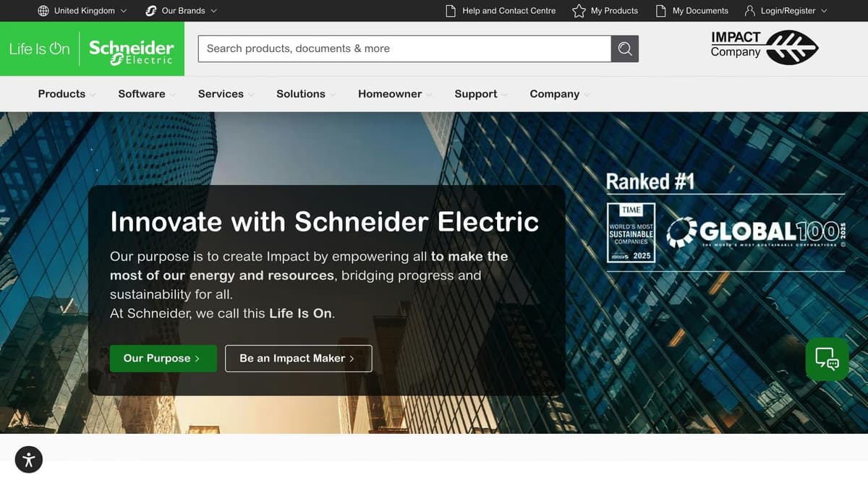Image resolution: width=868 pixels, height=488 pixels.
Task: Click the globe icon for region selection
Action: click(43, 11)
